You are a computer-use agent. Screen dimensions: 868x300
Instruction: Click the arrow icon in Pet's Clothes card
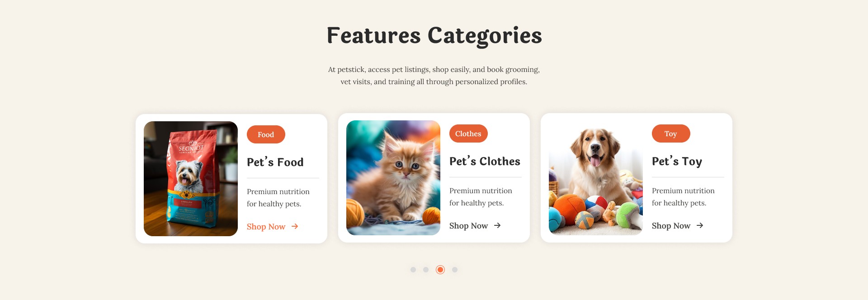tap(497, 225)
